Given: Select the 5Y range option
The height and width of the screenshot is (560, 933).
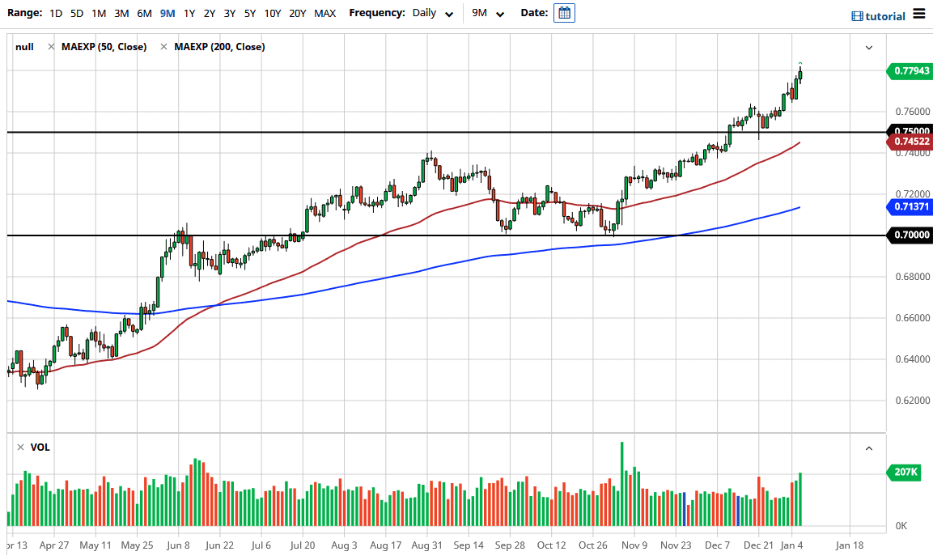Looking at the screenshot, I should point(250,13).
